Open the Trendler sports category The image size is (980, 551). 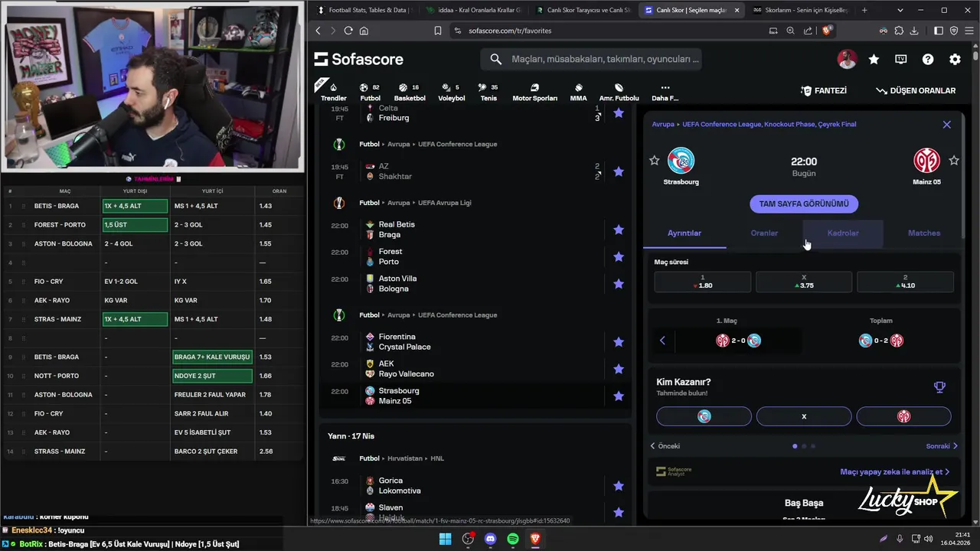[x=333, y=92]
